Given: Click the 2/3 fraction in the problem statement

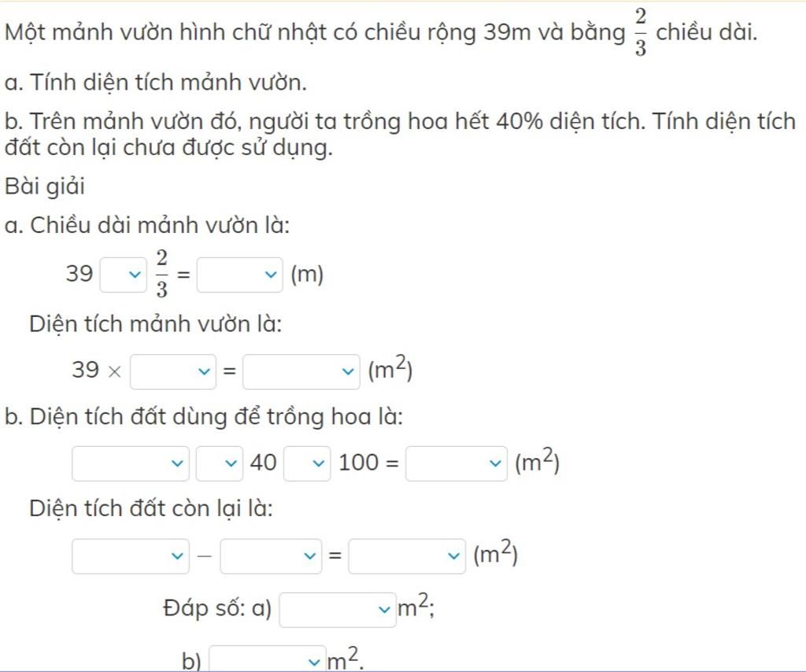Looking at the screenshot, I should [x=640, y=32].
